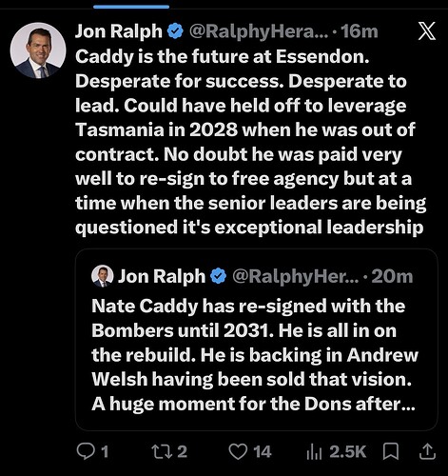Image resolution: width=448 pixels, height=476 pixels.
Task: Select the tab with the blue underline indicator
Action: 131,5
